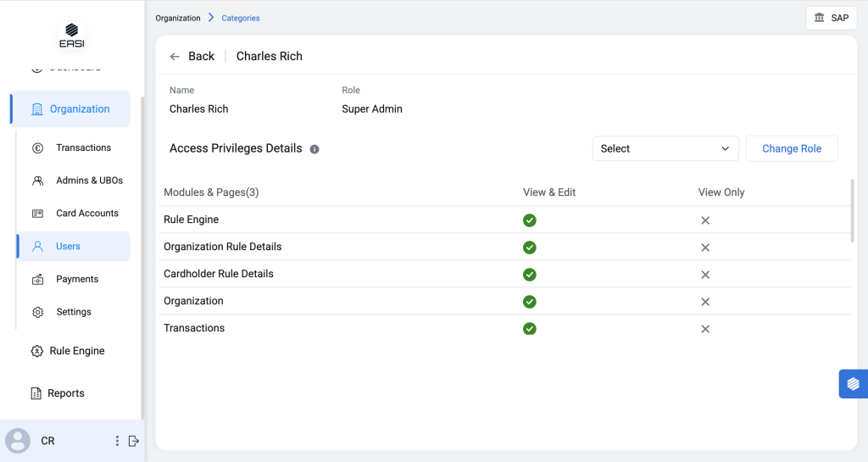The height and width of the screenshot is (462, 868).
Task: Open Admins & UBOs sidebar item
Action: pos(89,181)
